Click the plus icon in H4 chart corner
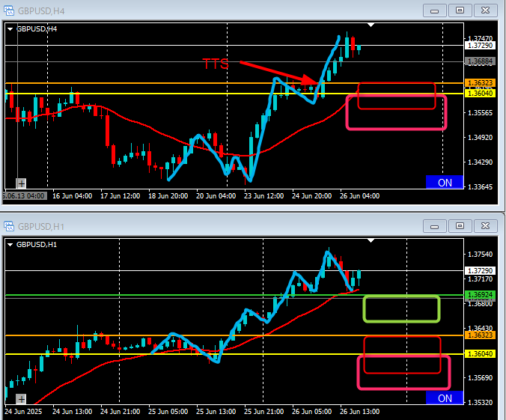The image size is (506, 420). (21, 183)
